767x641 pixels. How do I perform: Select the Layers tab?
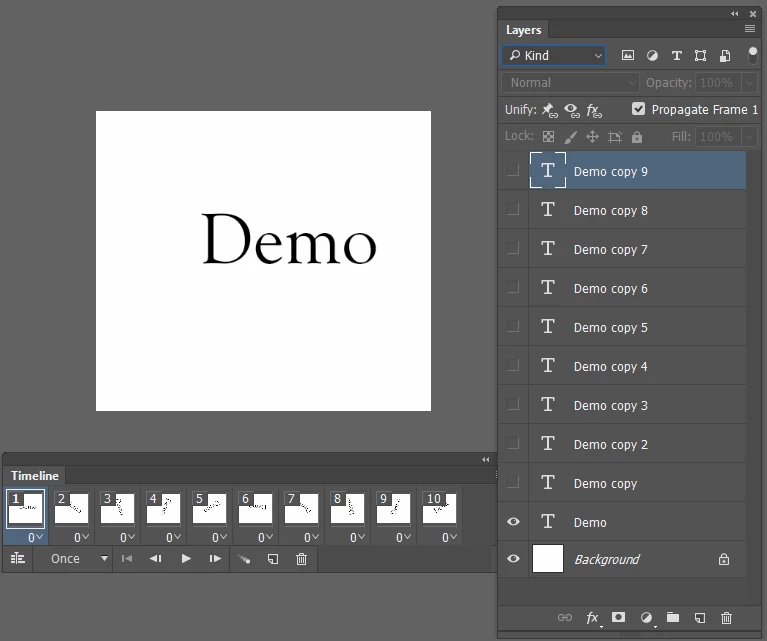523,30
